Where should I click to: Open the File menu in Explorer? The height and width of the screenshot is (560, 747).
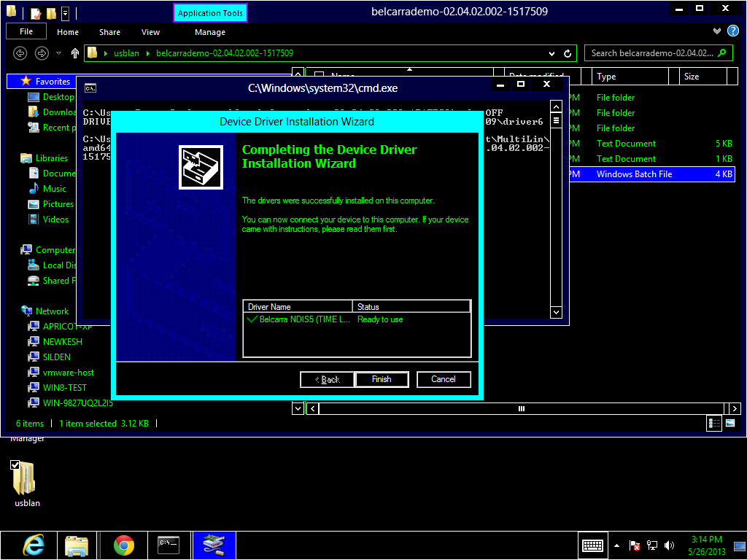(x=26, y=31)
